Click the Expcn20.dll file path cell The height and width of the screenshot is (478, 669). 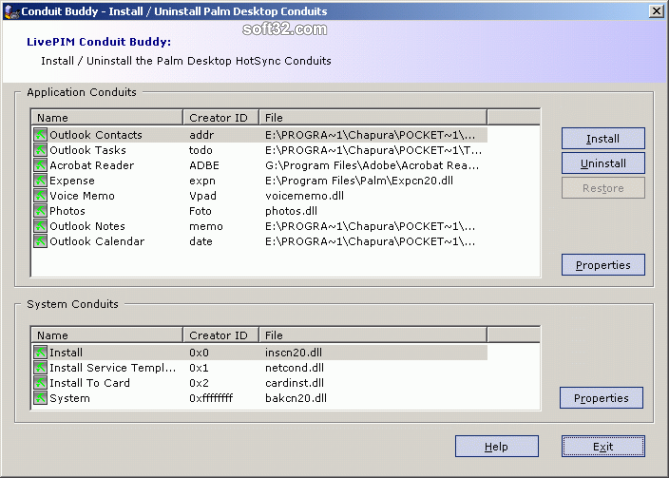(359, 181)
